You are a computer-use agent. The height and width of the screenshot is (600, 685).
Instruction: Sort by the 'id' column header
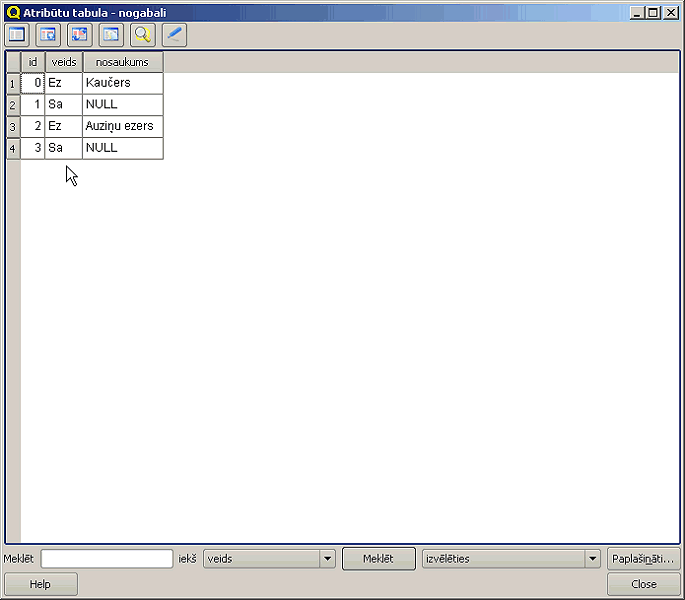(x=33, y=62)
